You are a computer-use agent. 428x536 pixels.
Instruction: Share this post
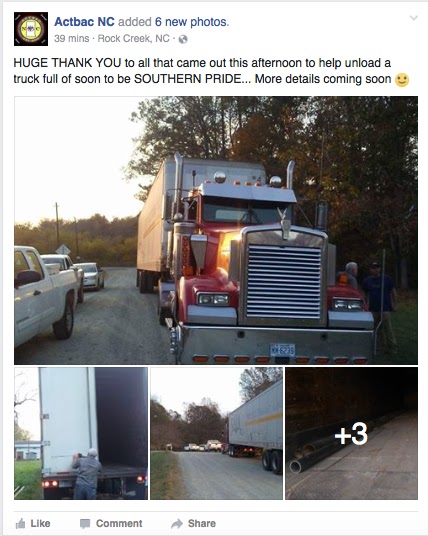pyautogui.click(x=193, y=523)
